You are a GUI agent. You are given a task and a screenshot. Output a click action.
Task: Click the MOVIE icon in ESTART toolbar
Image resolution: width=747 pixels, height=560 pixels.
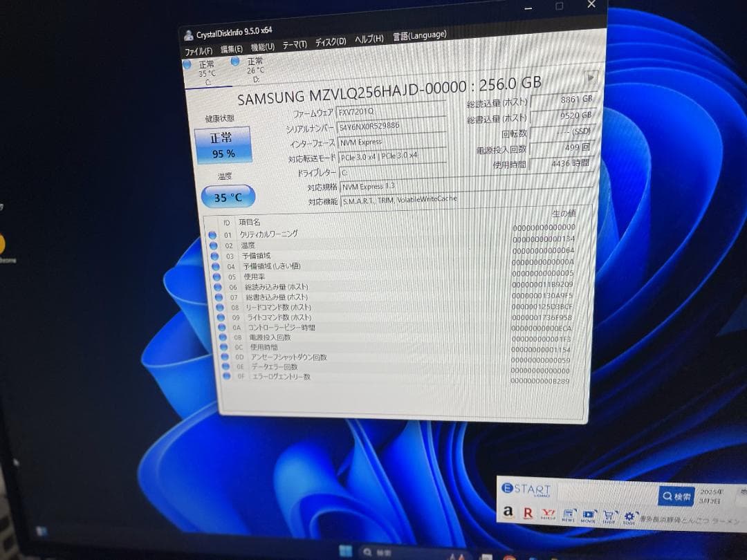coord(588,514)
